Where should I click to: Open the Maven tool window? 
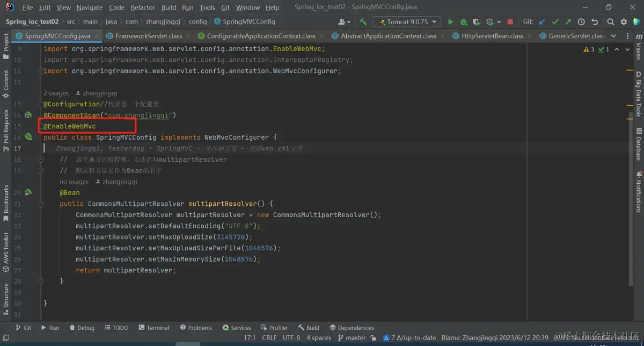(x=639, y=46)
